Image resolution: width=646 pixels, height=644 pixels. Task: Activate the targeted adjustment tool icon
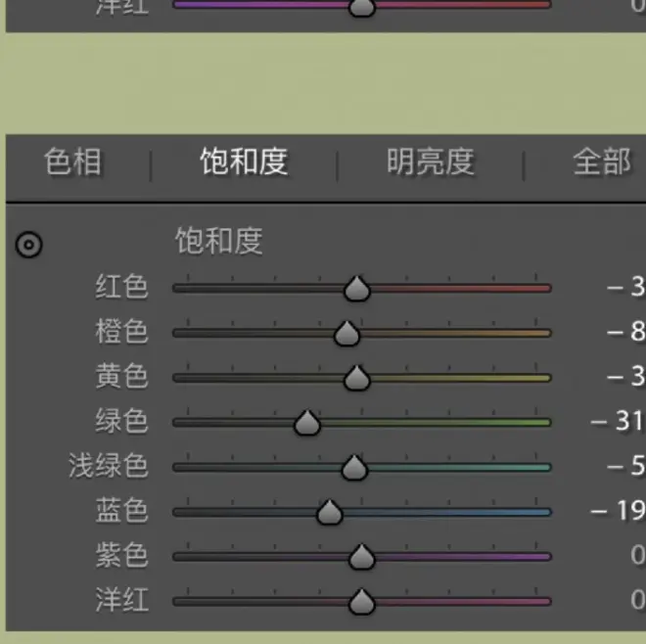coord(30,245)
